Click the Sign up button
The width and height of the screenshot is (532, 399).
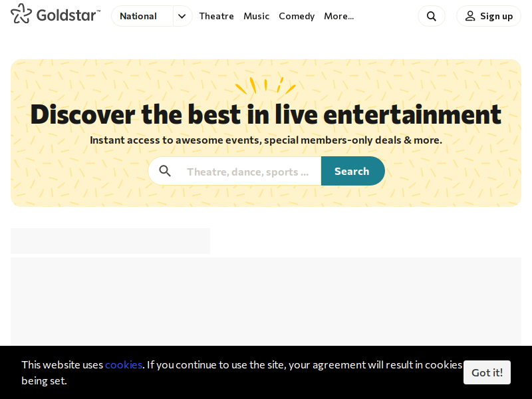[489, 16]
